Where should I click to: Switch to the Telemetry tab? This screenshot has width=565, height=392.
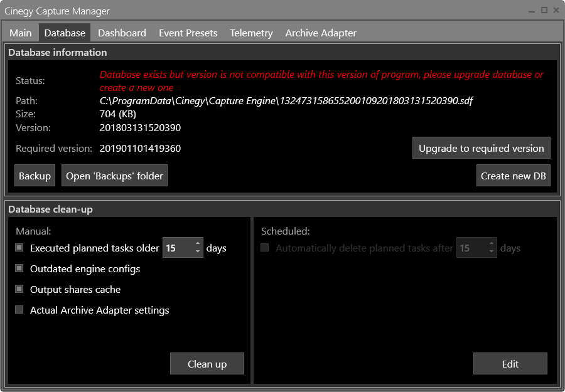pyautogui.click(x=250, y=33)
